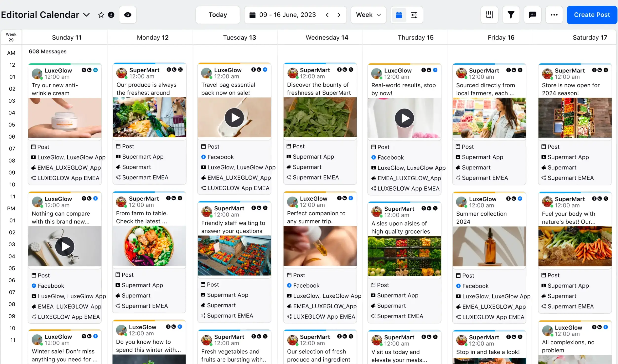Open the All complexions, no problem post
Image resolution: width=618 pixels, height=364 pixels.
[575, 343]
